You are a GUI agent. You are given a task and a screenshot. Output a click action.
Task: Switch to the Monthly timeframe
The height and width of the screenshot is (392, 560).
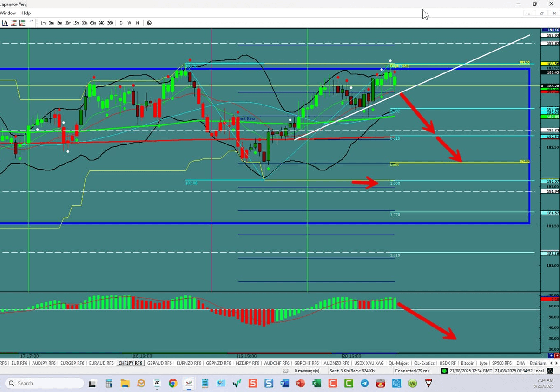click(x=138, y=23)
